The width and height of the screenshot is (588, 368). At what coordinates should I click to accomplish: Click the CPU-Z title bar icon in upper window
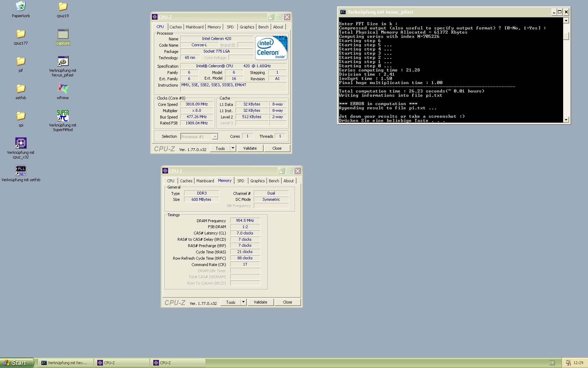click(x=155, y=17)
